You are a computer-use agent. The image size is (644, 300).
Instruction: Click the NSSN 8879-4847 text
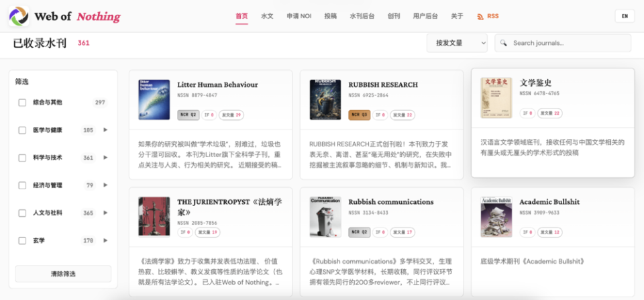click(197, 95)
